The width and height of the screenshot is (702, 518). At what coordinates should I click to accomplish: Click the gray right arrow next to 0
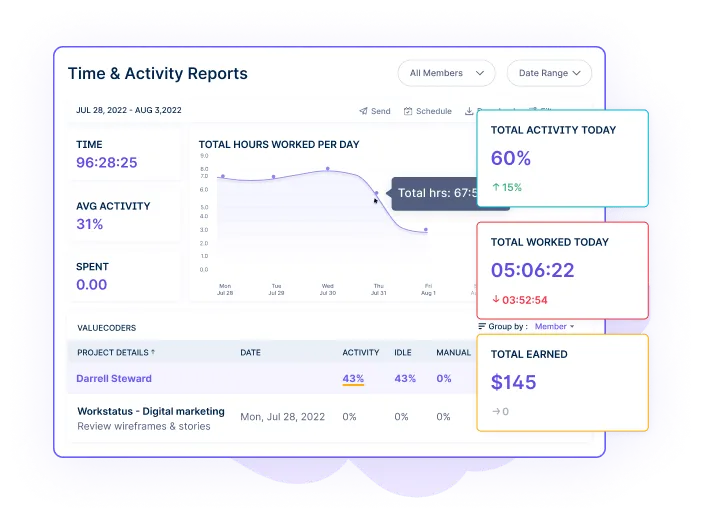(x=496, y=411)
